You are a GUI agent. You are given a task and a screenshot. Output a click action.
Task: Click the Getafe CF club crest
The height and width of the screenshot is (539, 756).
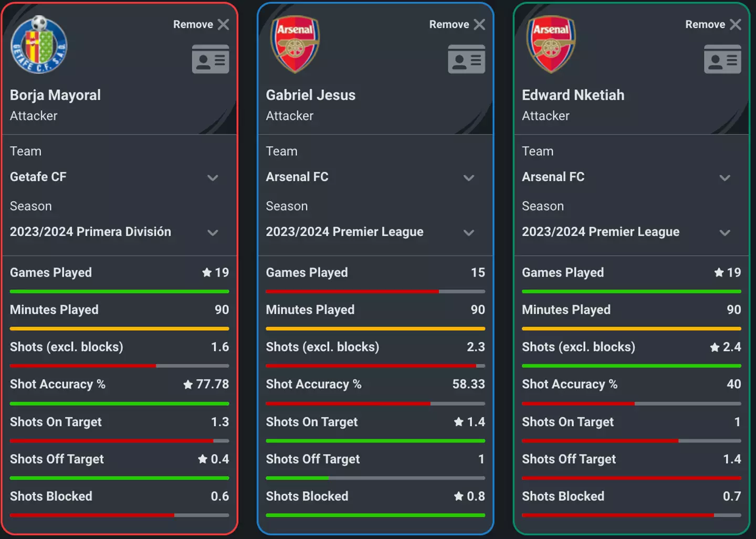pos(39,45)
